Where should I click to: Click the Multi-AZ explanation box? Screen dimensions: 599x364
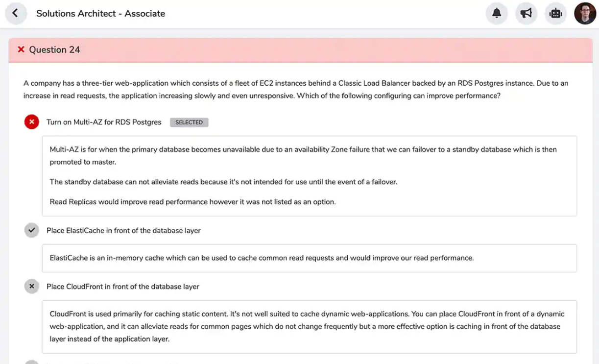pyautogui.click(x=309, y=176)
